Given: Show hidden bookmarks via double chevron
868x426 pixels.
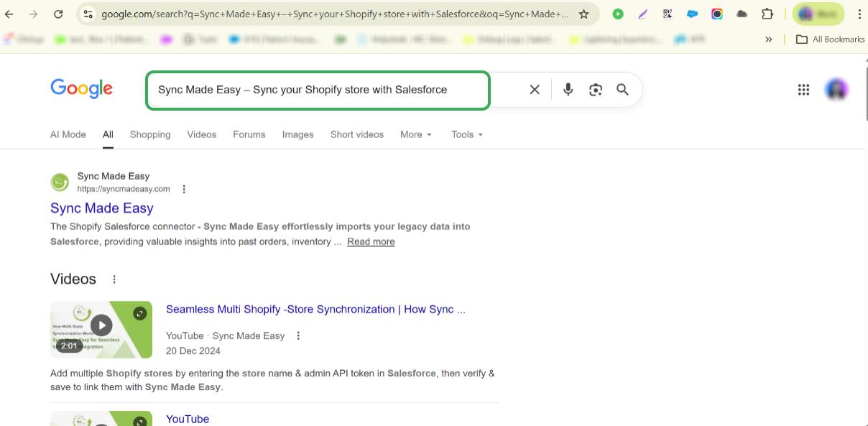Looking at the screenshot, I should tap(769, 40).
